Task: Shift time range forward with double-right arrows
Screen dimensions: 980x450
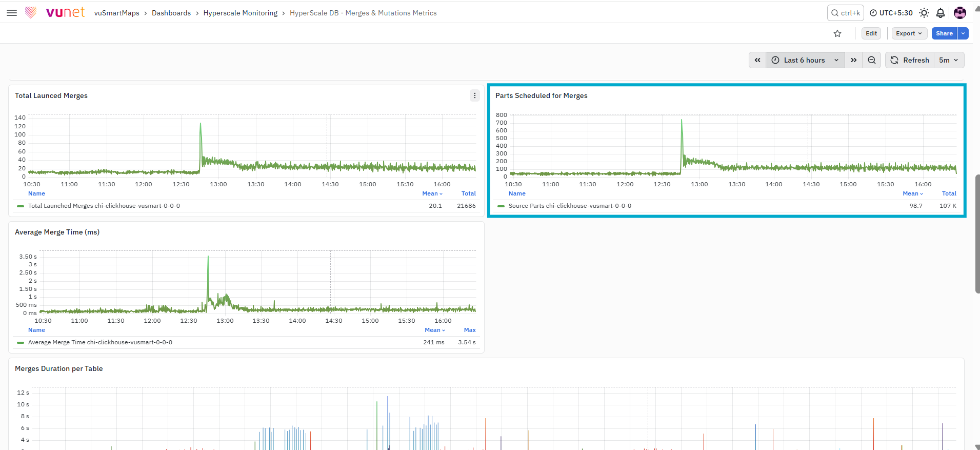Action: pyautogui.click(x=854, y=60)
